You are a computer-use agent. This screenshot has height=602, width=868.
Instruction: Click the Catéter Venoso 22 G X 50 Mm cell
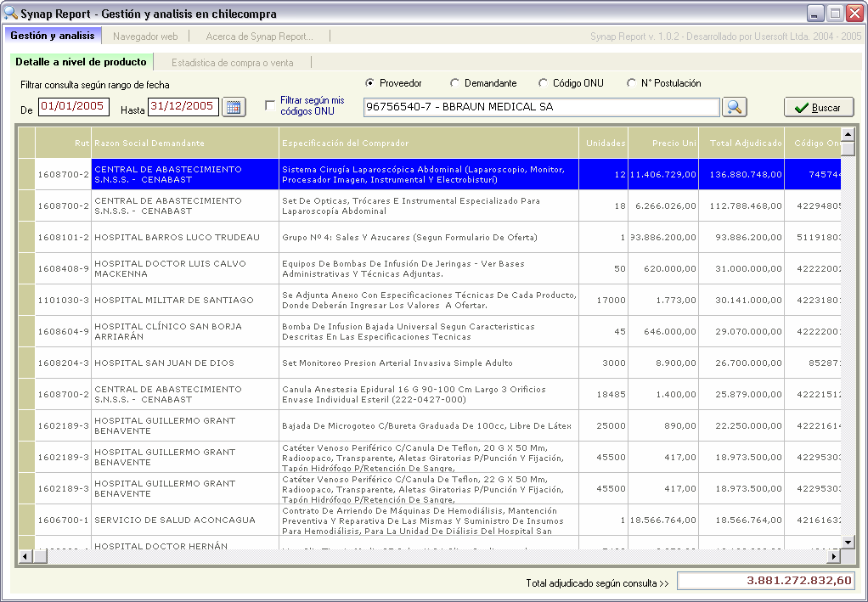tap(429, 488)
